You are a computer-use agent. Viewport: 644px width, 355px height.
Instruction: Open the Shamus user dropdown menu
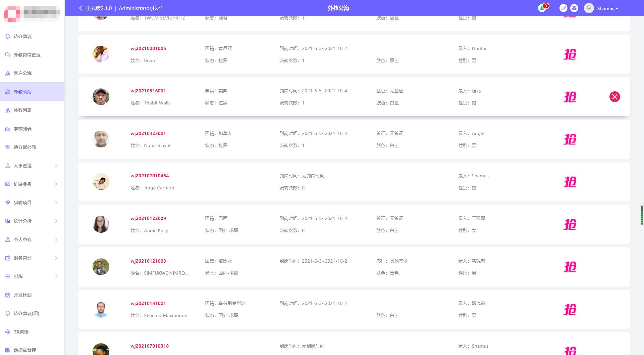coord(602,8)
